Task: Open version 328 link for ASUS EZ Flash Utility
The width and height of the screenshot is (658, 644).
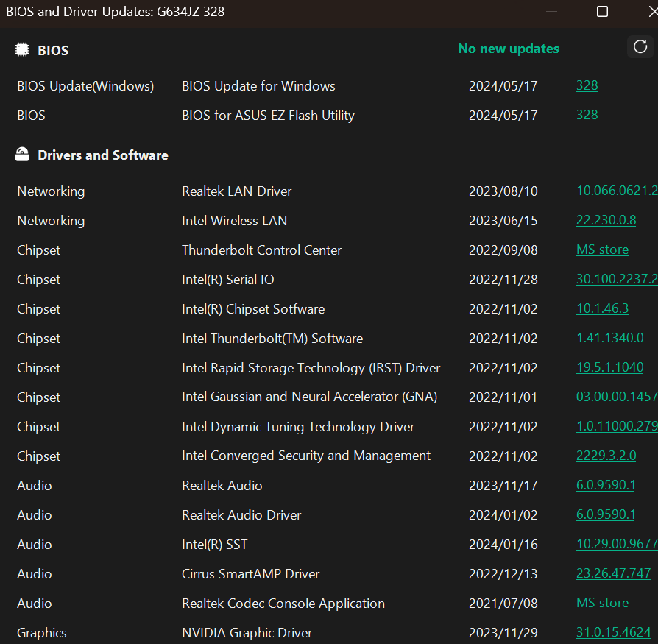Action: coord(587,115)
